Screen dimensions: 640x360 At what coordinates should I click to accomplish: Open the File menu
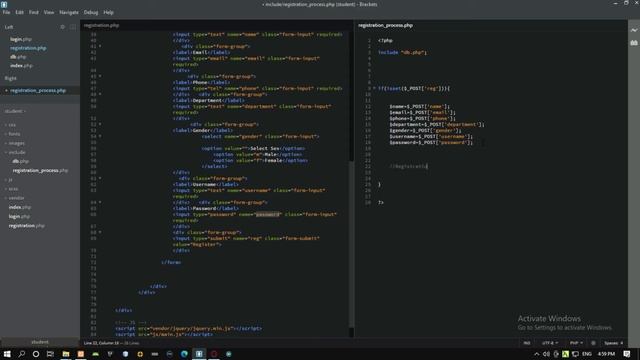coord(7,12)
